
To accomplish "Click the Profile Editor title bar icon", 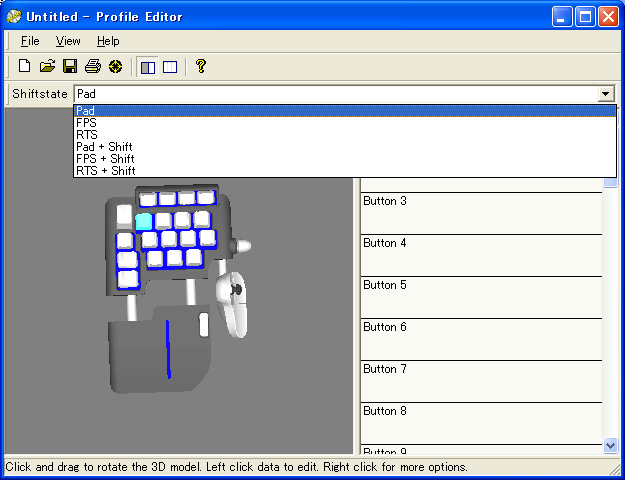I will [14, 17].
